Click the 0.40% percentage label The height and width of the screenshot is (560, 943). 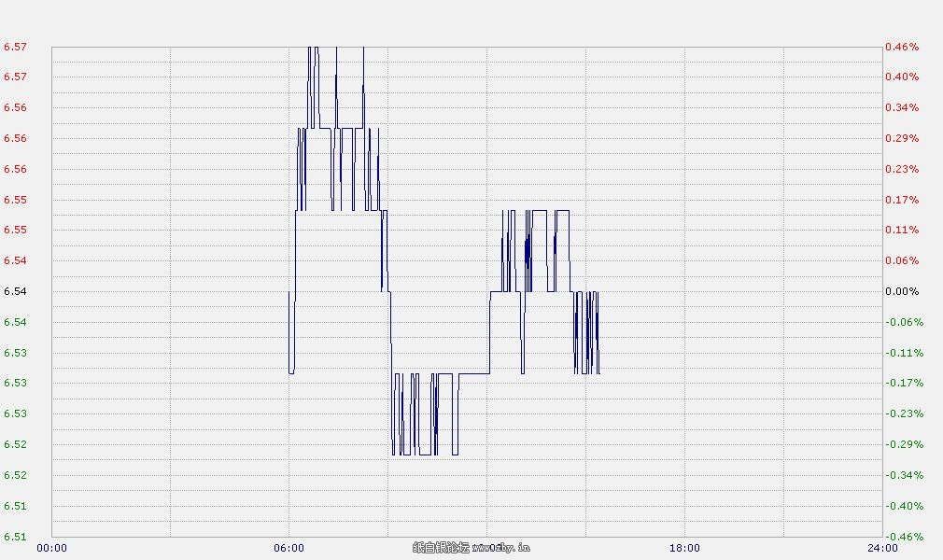point(902,77)
